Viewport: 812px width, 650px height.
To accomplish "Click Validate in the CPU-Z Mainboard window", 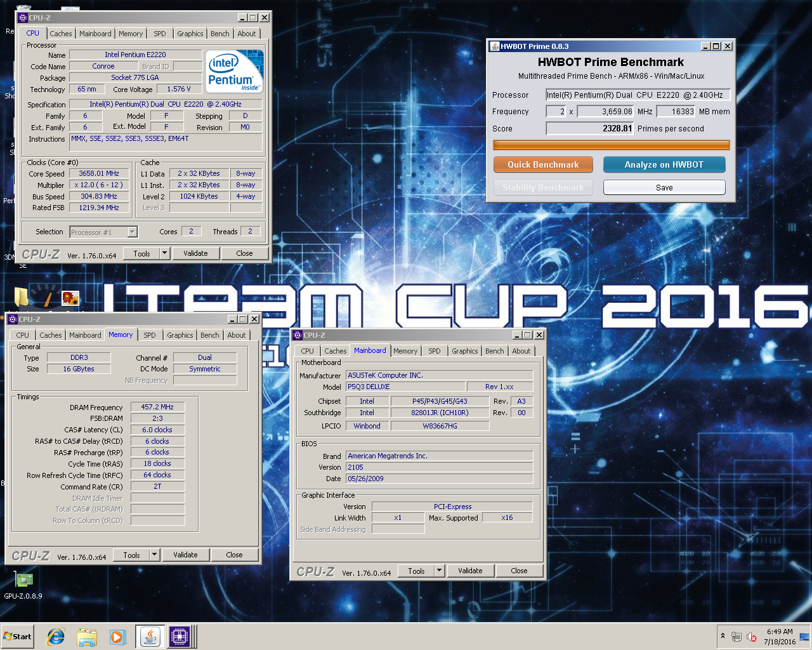I will (x=470, y=571).
